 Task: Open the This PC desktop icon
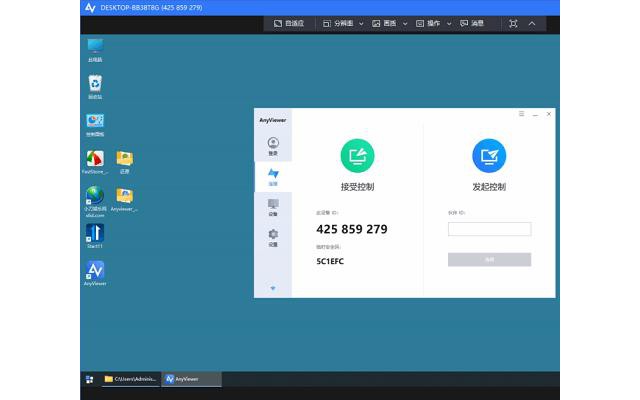pyautogui.click(x=95, y=51)
